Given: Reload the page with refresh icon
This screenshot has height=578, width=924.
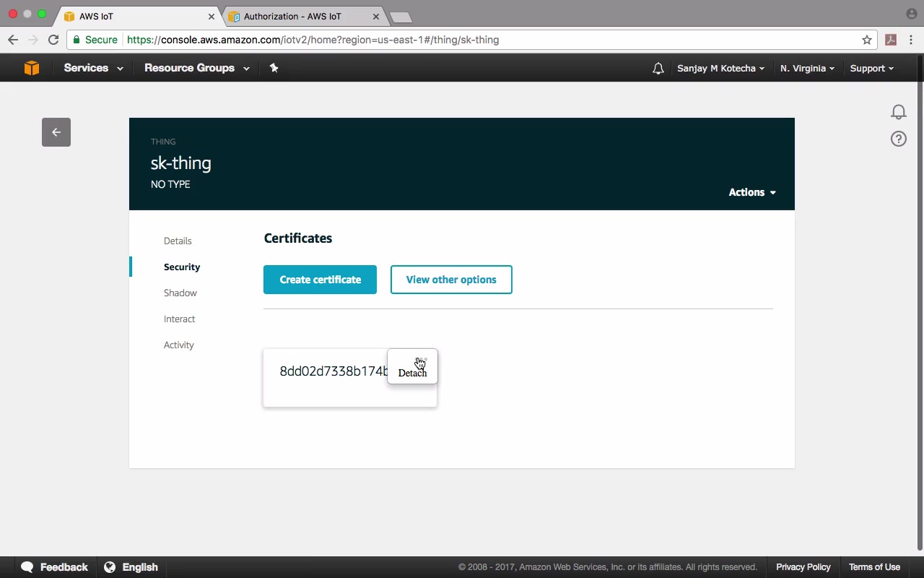Looking at the screenshot, I should click(53, 40).
